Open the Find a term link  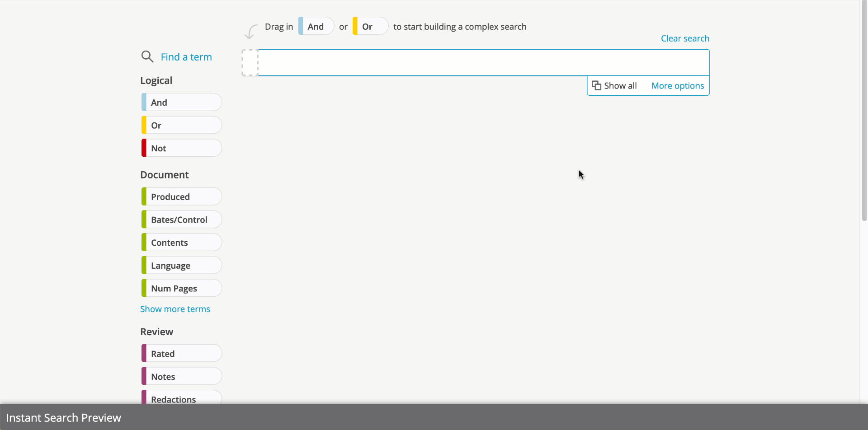(x=186, y=57)
